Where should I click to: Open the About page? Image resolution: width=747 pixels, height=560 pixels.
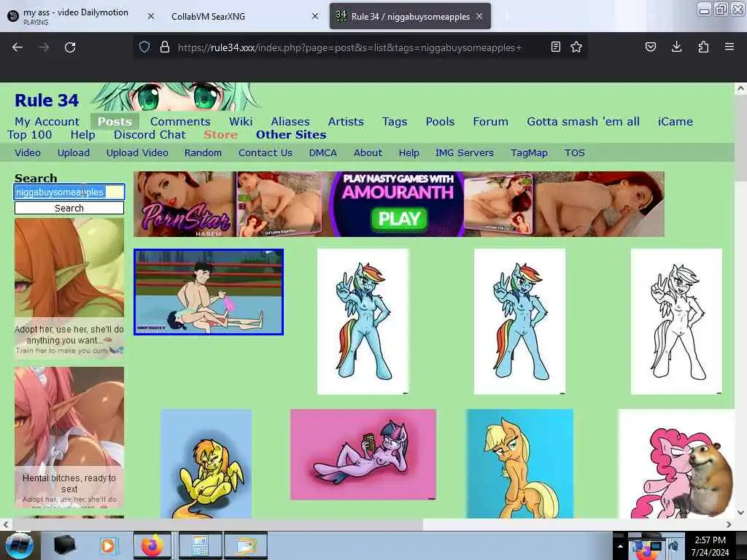pyautogui.click(x=368, y=153)
